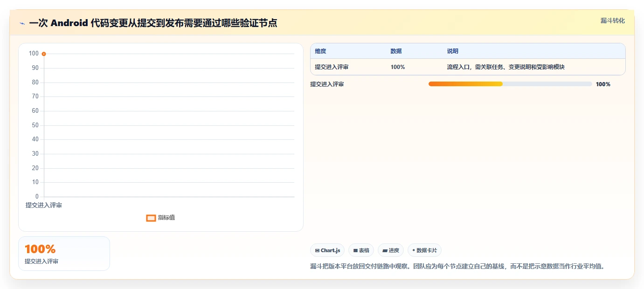
Task: Click the 提交进入评审 label left of progress bar
Action: tap(327, 84)
